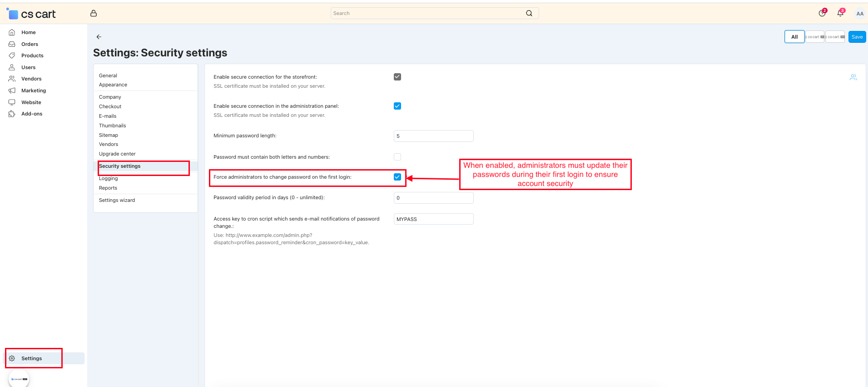Click the back arrow above settings title

coord(99,37)
